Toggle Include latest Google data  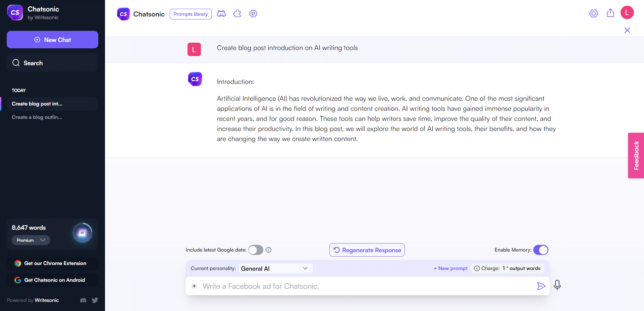[x=256, y=250]
